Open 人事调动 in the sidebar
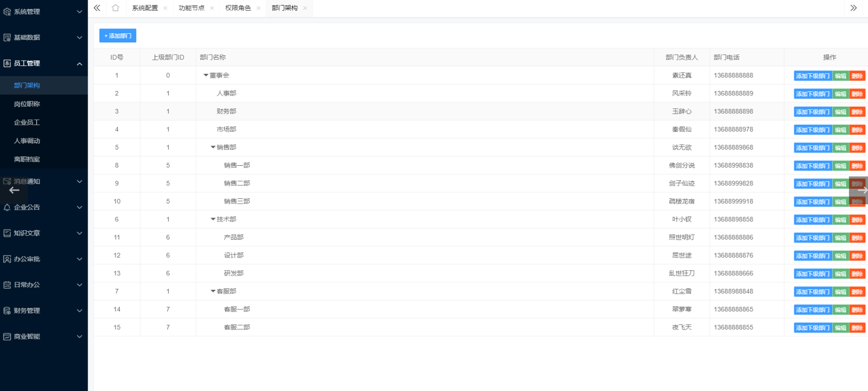The width and height of the screenshot is (868, 391). coord(27,141)
